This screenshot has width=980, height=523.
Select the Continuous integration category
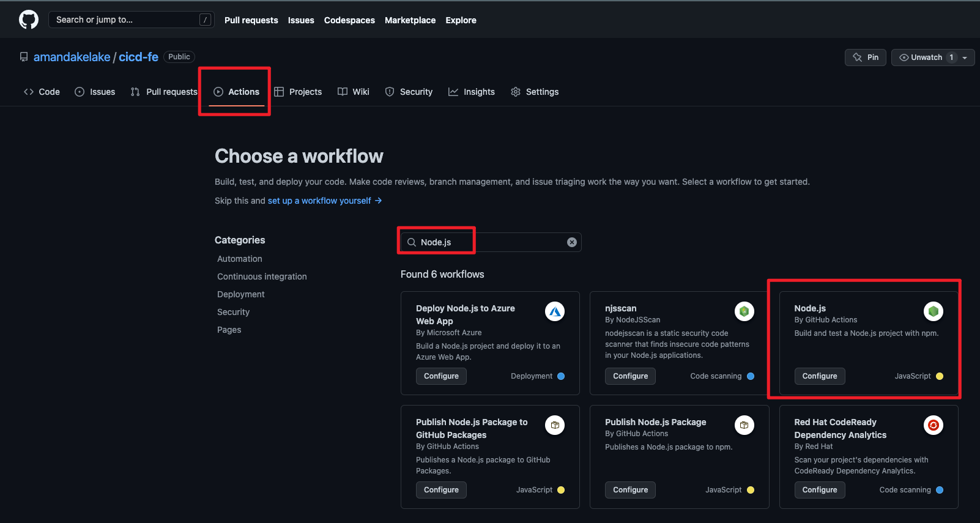click(262, 276)
